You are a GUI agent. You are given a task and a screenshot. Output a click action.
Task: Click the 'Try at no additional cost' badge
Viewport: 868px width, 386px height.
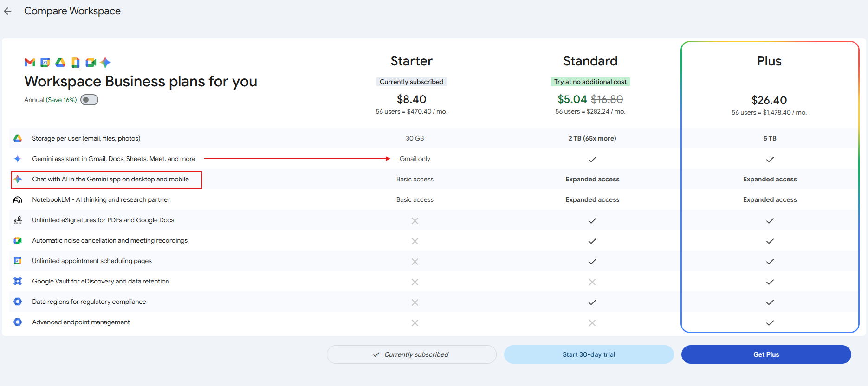tap(590, 82)
